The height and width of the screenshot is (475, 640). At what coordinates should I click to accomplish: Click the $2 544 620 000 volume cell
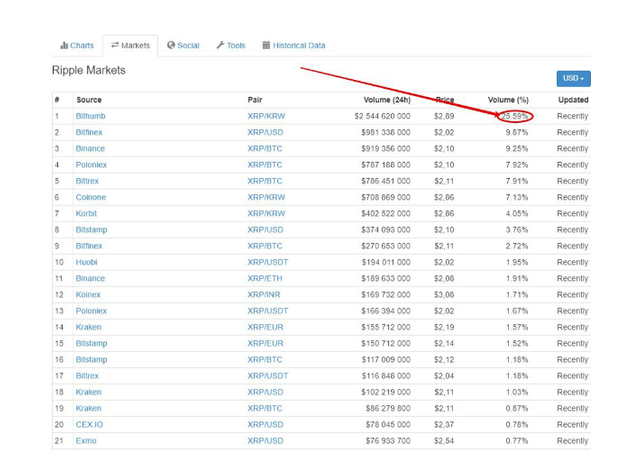click(x=382, y=116)
